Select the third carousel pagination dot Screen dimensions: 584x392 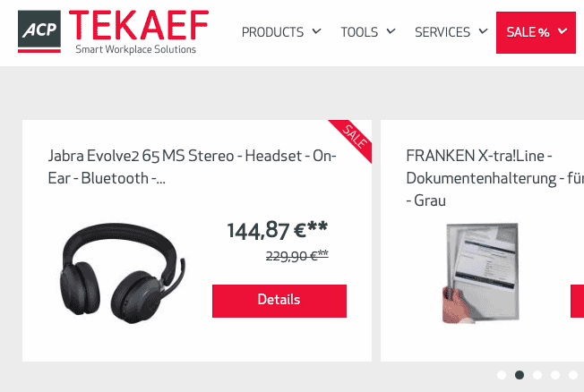(537, 375)
